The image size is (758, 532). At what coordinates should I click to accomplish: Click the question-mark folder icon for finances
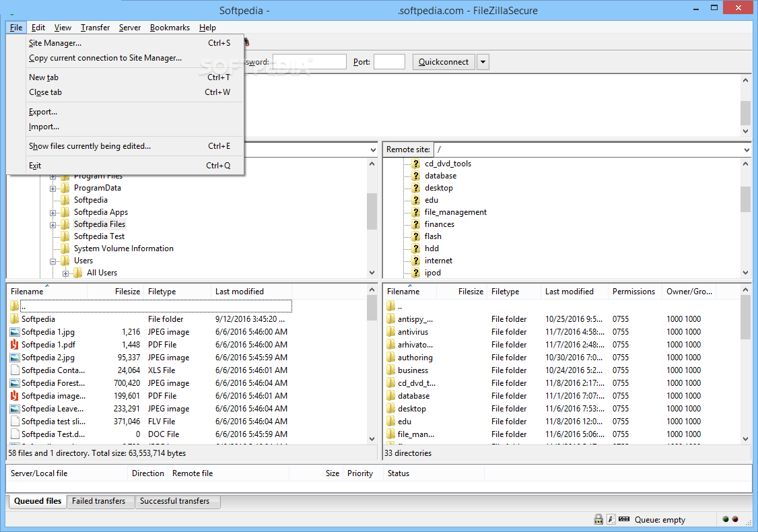[416, 224]
